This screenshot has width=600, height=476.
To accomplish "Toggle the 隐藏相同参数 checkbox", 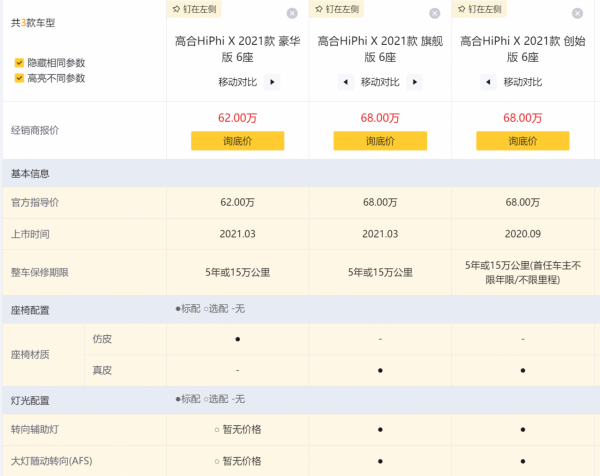I will coord(19,63).
